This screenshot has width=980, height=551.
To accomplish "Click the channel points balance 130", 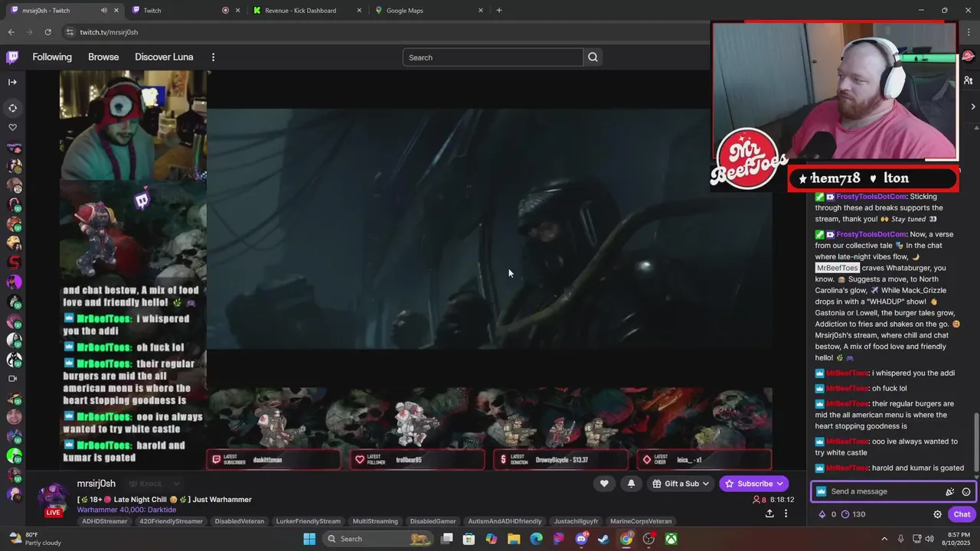I will pyautogui.click(x=853, y=514).
